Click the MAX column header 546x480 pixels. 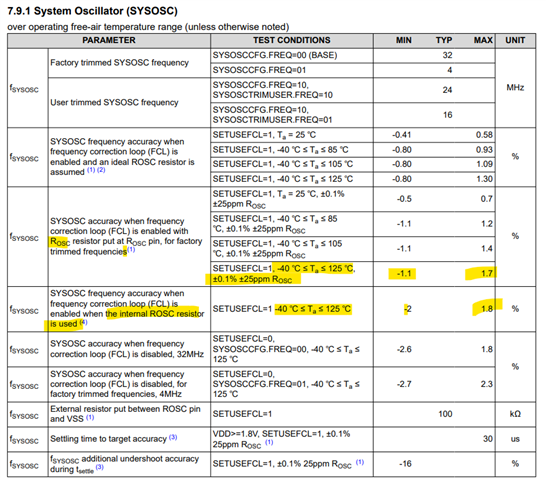coord(483,40)
